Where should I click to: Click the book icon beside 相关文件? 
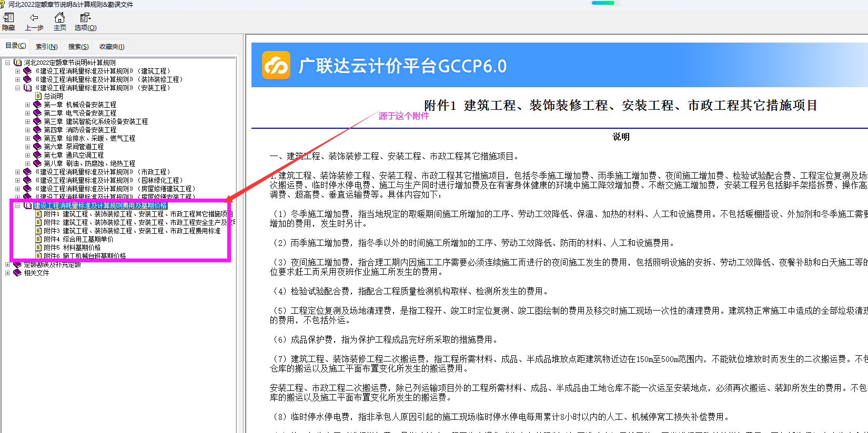pos(17,273)
